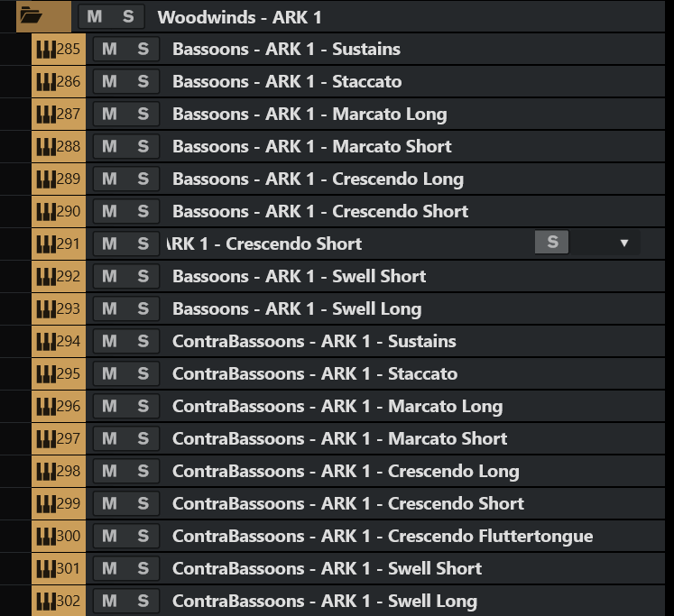Screen dimensions: 674x616
Task: Mute ContraBassoons Crescendo Fluttertongue track
Action: coord(109,536)
